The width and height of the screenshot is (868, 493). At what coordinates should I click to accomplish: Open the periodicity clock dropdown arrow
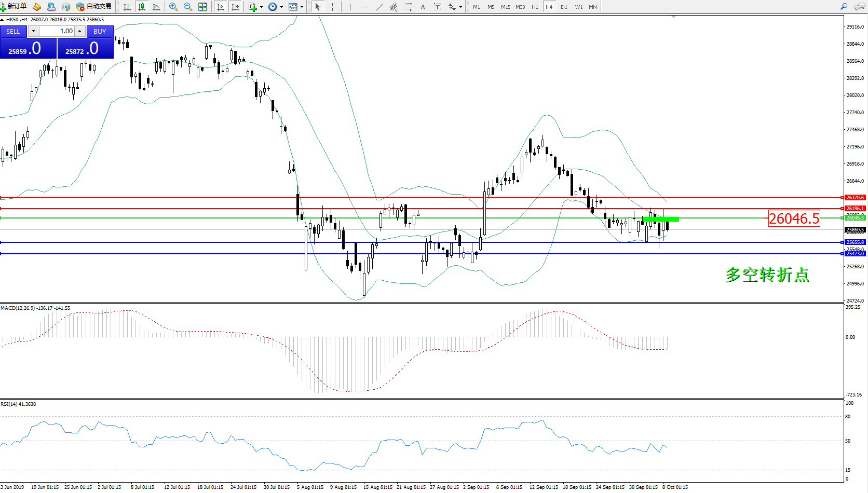281,7
